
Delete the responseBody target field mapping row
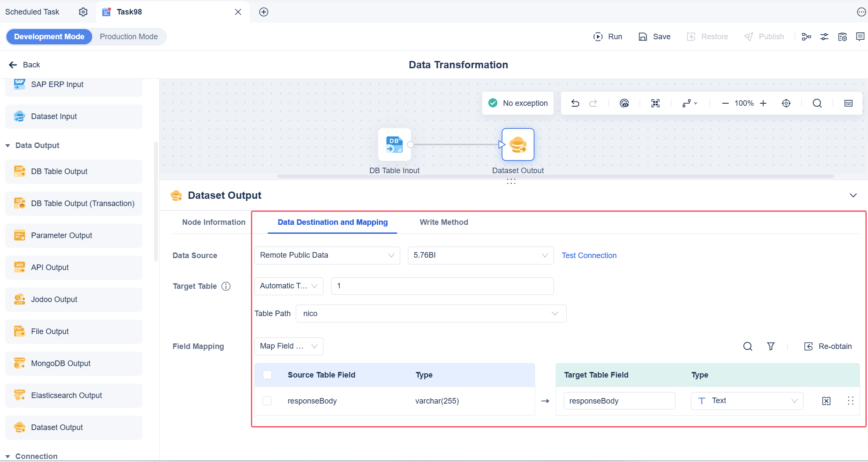pos(826,401)
